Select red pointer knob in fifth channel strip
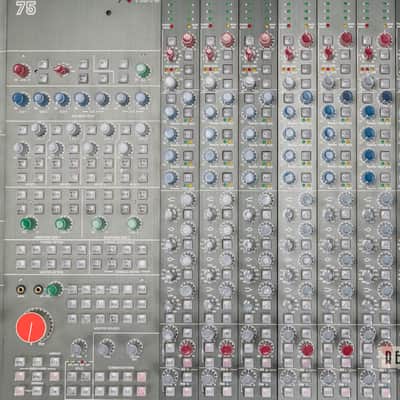Screen dimensions: 400x400 tap(329, 53)
